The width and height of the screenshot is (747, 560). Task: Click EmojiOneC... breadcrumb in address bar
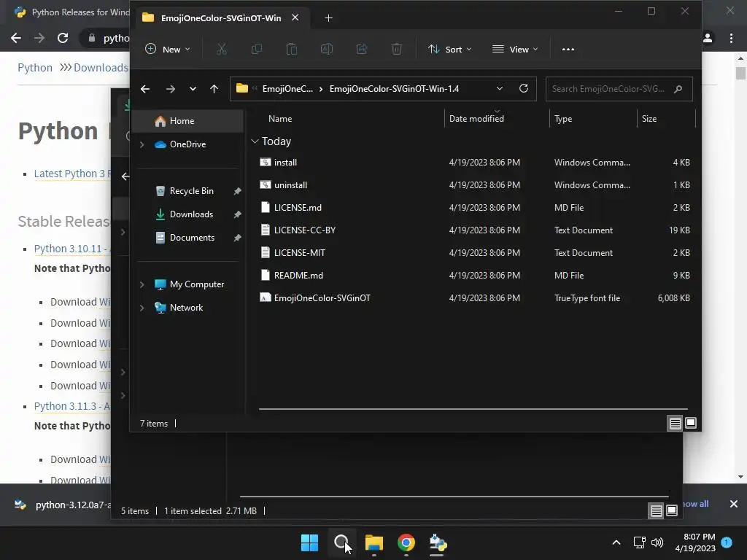pos(287,89)
